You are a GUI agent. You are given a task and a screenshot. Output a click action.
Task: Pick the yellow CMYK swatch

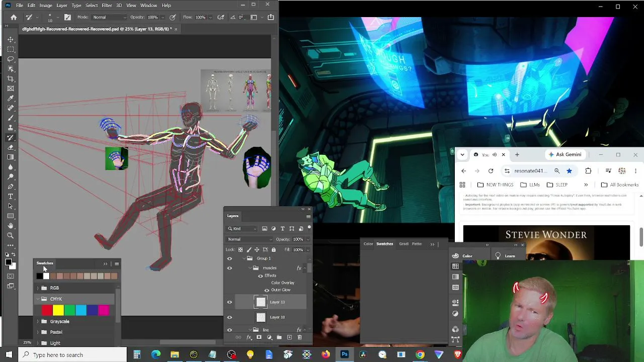coord(58,311)
